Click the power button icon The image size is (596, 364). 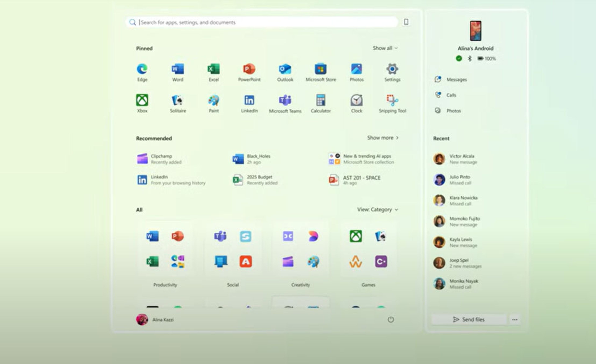[391, 319]
